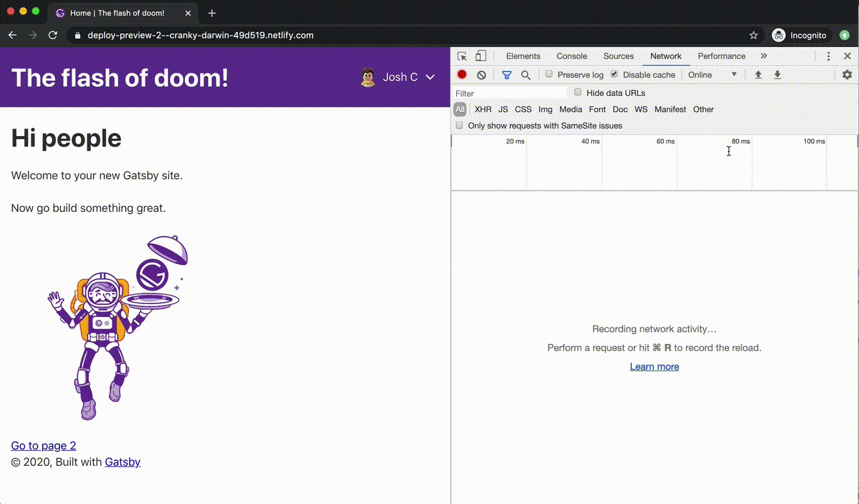Image resolution: width=859 pixels, height=504 pixels.
Task: Click the 'Hi people' heading
Action: tap(66, 138)
